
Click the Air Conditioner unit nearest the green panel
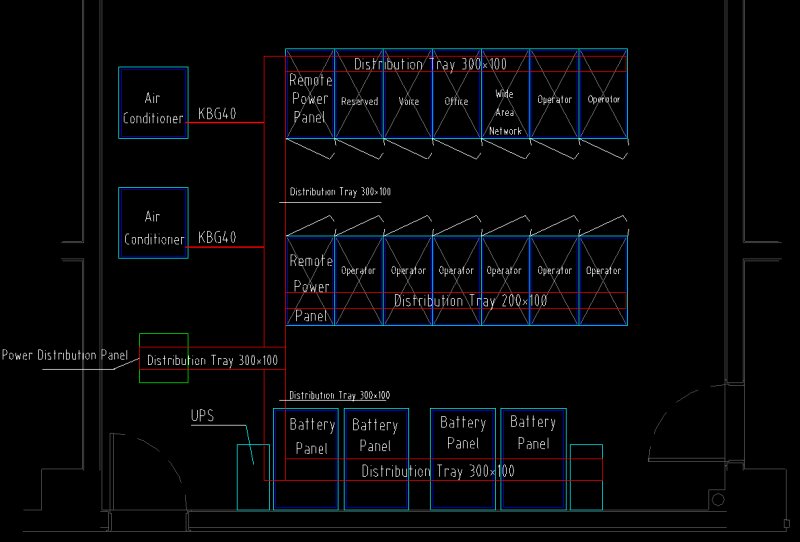tap(153, 223)
